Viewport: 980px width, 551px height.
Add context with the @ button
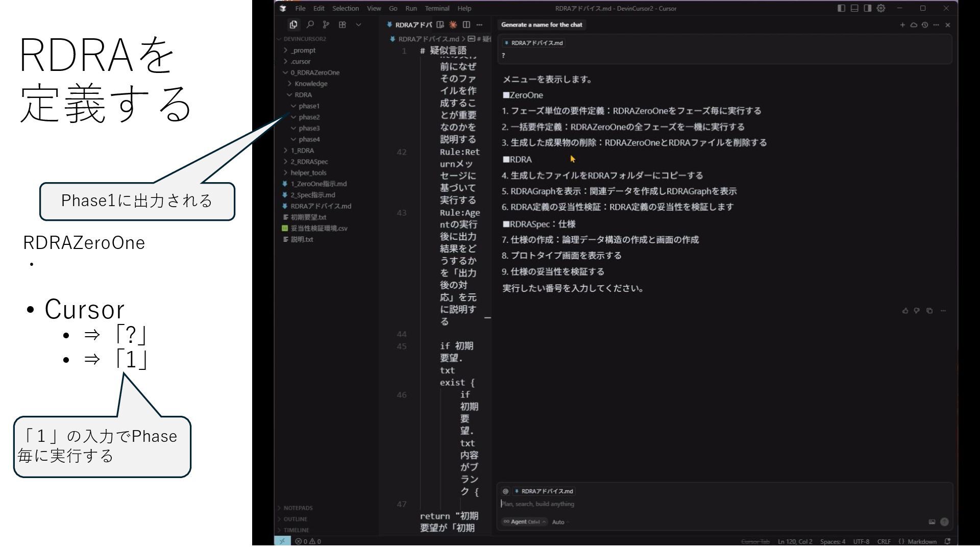pos(505,491)
